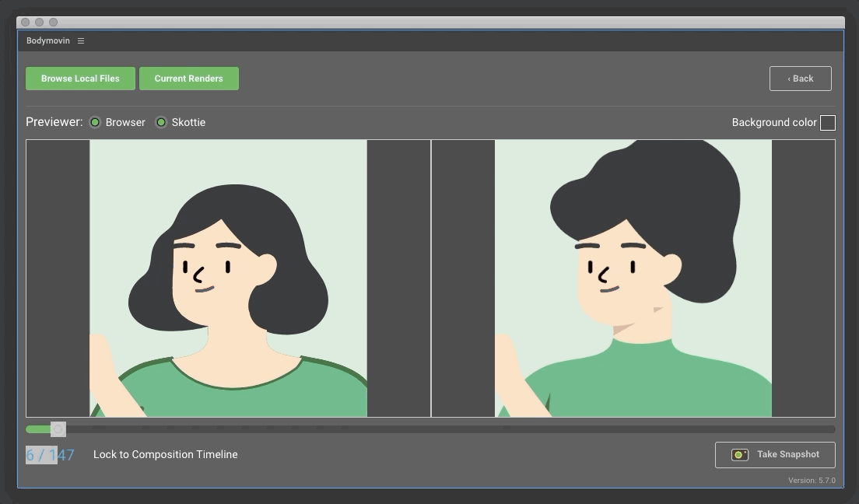859x504 pixels.
Task: Open the Bodymovin hamburger menu
Action: 81,40
